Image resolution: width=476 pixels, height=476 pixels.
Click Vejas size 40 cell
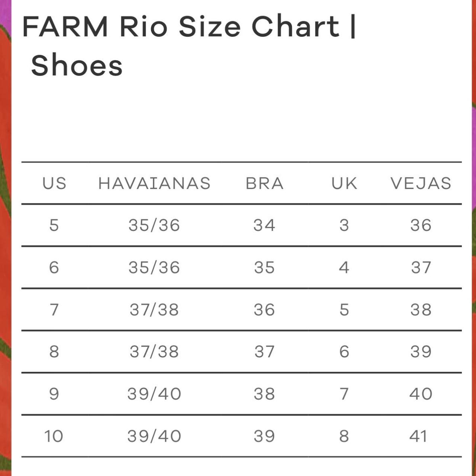pos(421,394)
